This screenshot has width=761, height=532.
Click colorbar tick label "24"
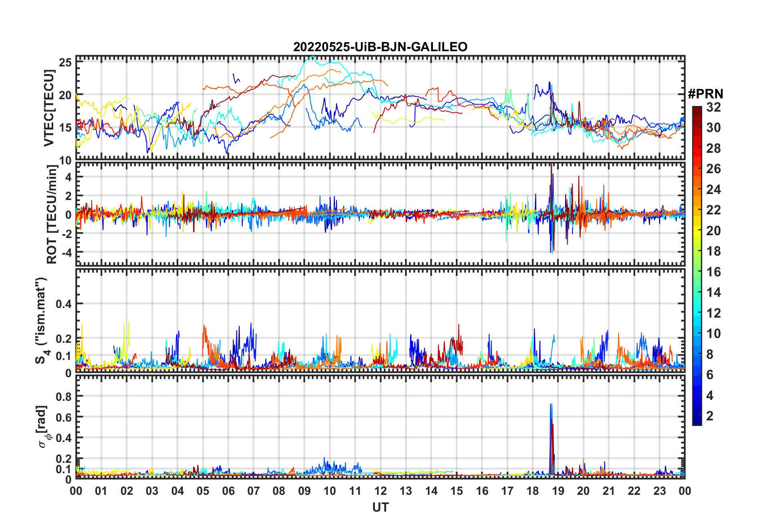(x=713, y=190)
